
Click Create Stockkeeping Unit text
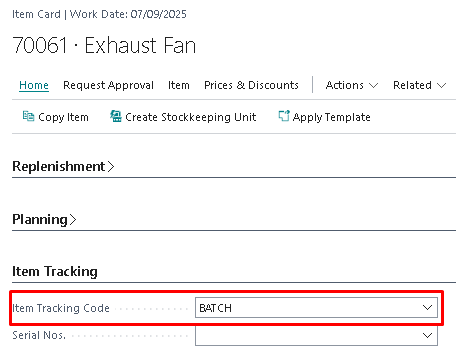point(191,117)
